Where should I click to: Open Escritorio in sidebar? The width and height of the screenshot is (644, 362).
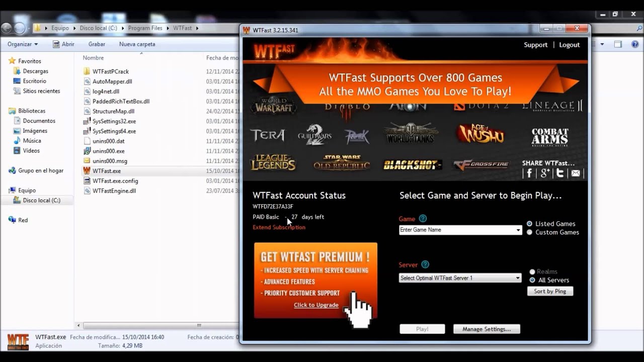click(34, 81)
